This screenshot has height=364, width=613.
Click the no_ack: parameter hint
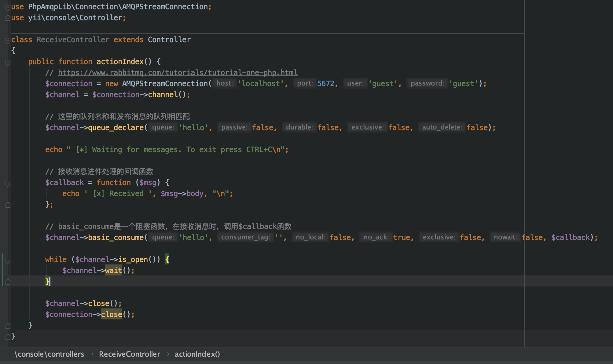376,237
